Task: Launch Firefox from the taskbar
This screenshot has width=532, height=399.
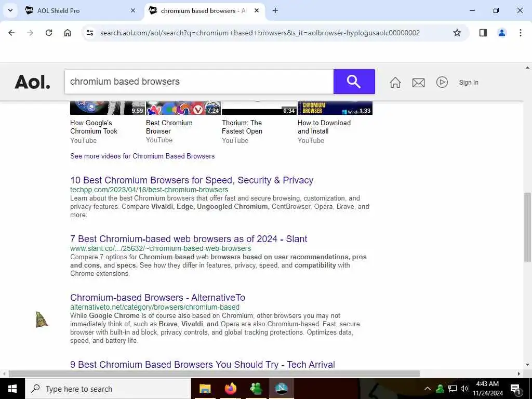Action: (x=230, y=389)
